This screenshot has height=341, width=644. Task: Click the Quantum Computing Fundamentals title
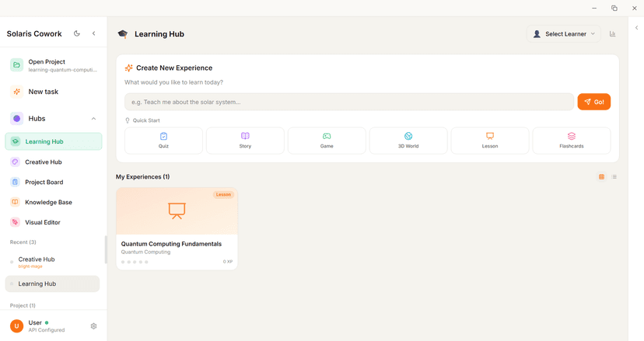pos(171,244)
